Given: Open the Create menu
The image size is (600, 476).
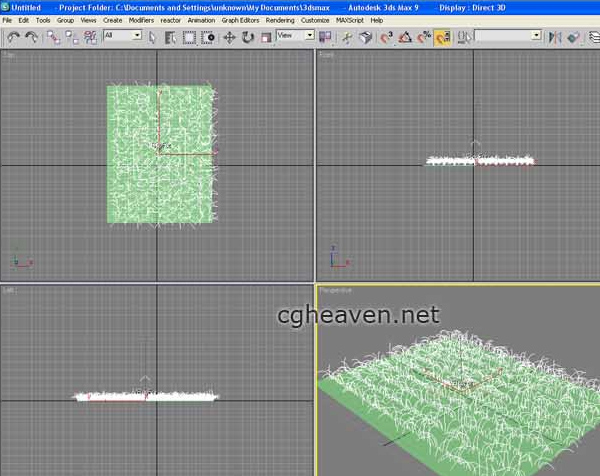Looking at the screenshot, I should coord(112,20).
